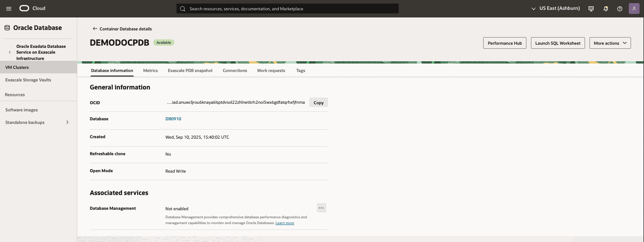Screen dimensions: 644x242
Task: Follow the Learn more link
Action: 285,223
